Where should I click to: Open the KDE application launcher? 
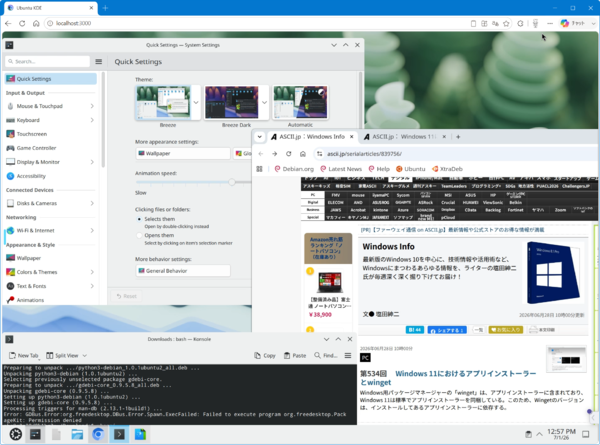[15, 434]
